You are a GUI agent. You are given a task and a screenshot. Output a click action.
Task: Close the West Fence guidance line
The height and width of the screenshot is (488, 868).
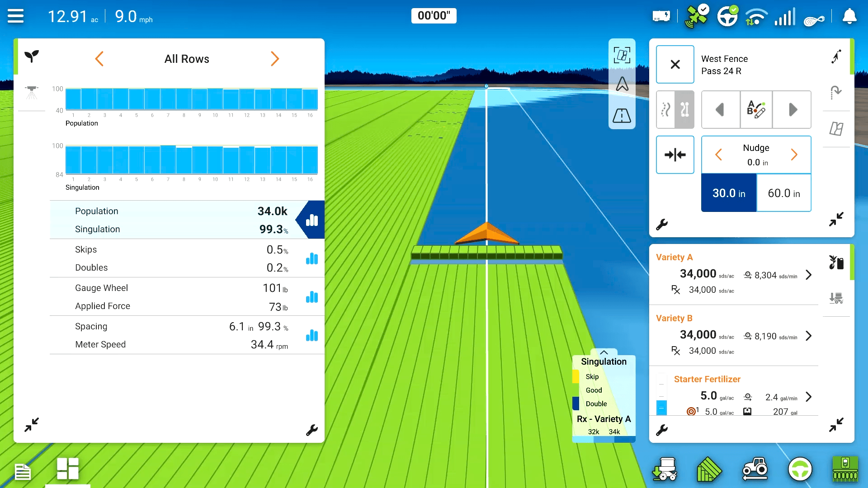pyautogui.click(x=675, y=65)
